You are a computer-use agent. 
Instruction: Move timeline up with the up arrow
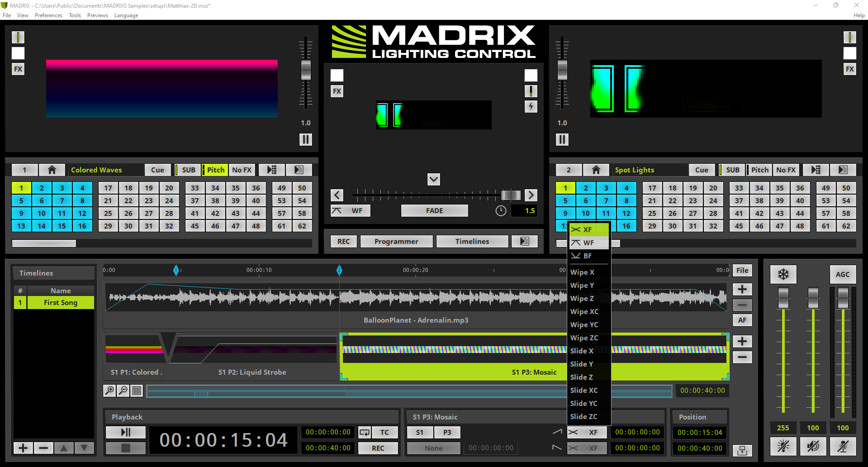pos(64,448)
